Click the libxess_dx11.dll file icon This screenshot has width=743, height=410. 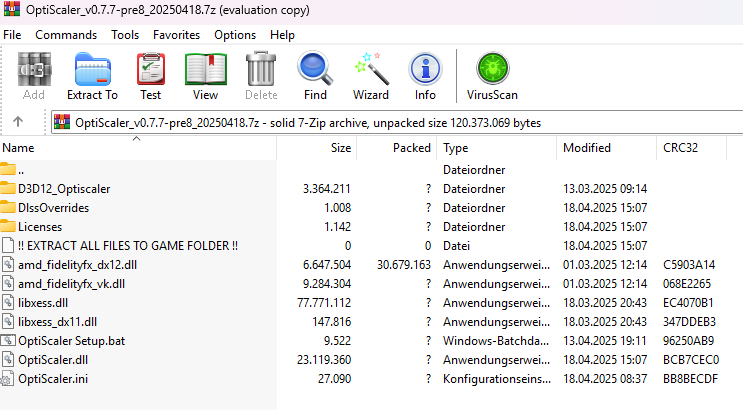[8, 321]
